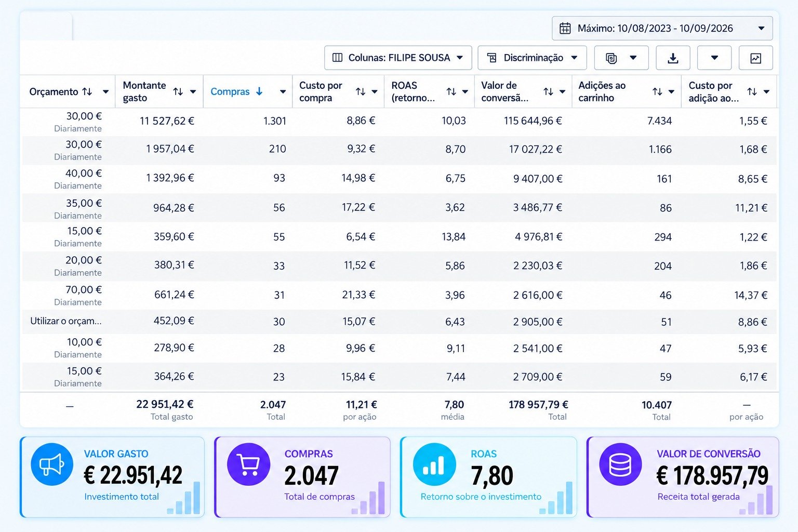Image resolution: width=798 pixels, height=532 pixels.
Task: Open the Montante gasto column options caret
Action: [193, 92]
